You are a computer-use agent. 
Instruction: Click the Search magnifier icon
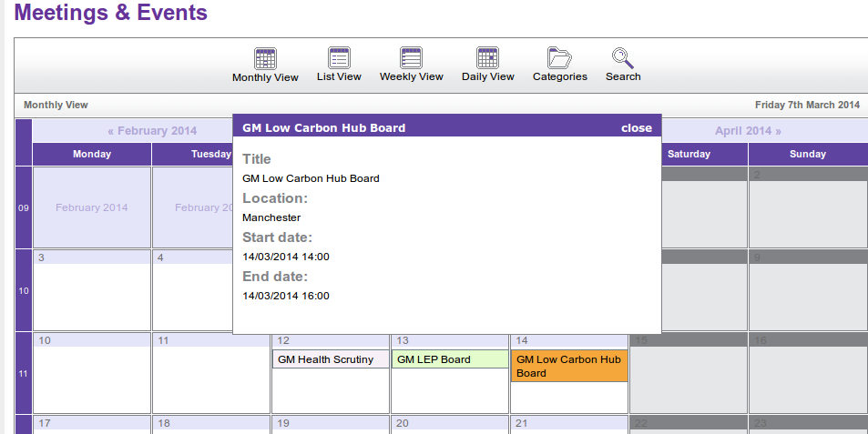tap(623, 58)
